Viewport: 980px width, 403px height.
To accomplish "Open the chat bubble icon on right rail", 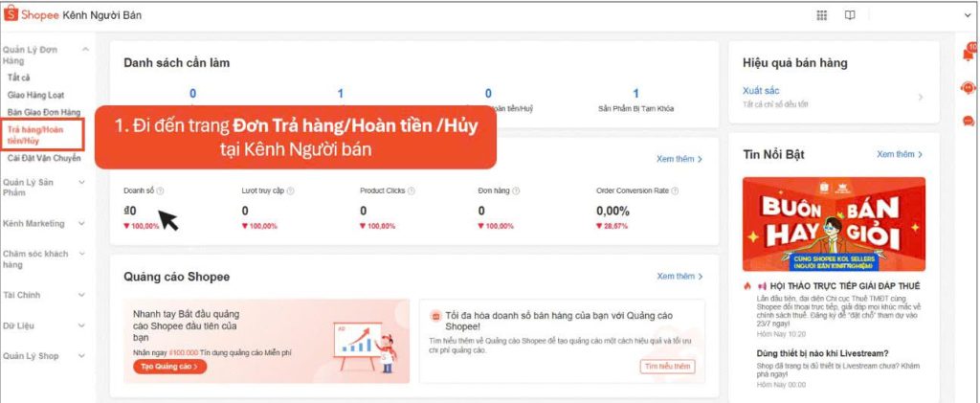I will coord(968,121).
